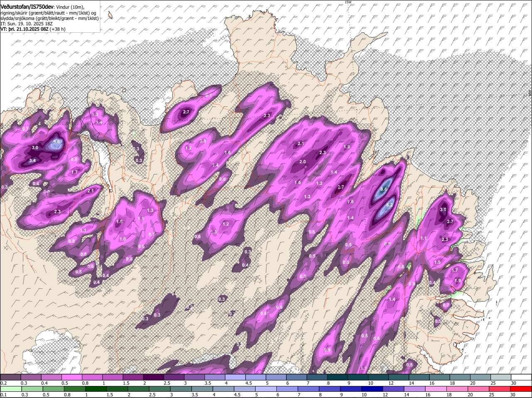Pick the bright red lower swatch after 30
The height and width of the screenshot is (398, 532).
point(522,389)
